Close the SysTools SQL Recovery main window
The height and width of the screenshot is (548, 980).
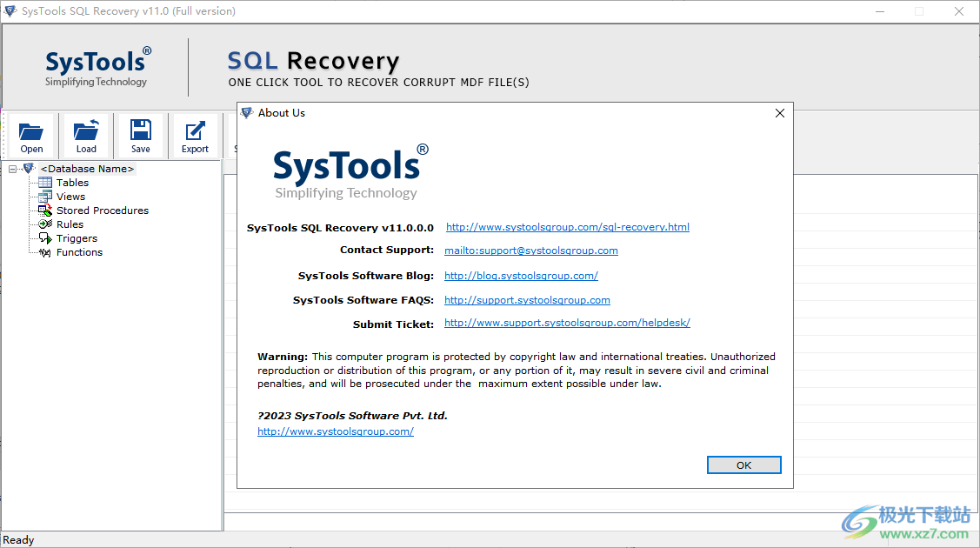point(959,11)
